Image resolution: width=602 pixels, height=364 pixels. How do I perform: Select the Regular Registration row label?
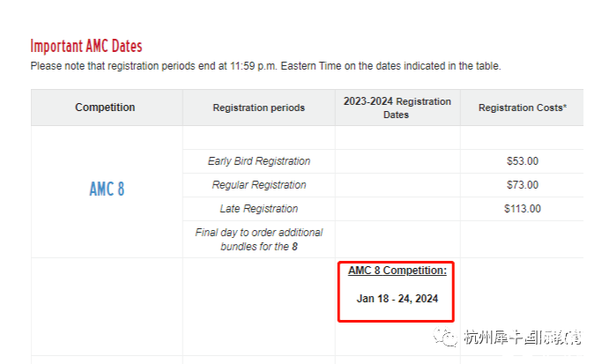(259, 185)
